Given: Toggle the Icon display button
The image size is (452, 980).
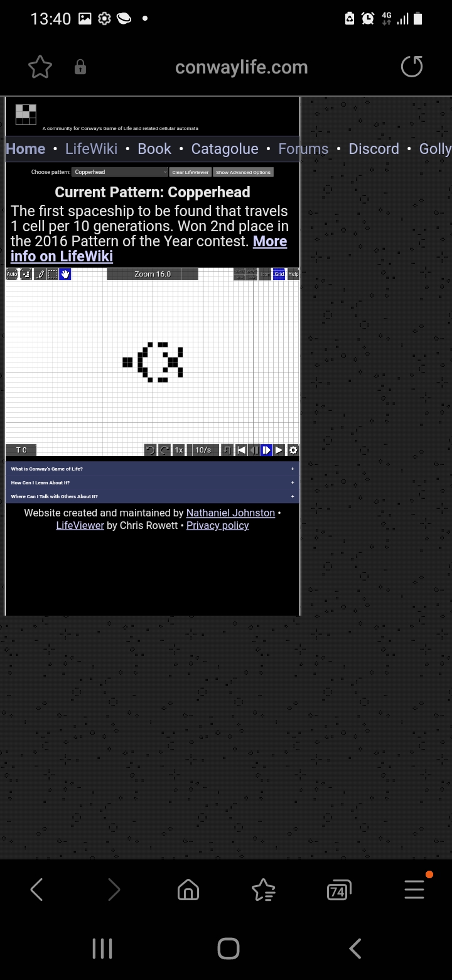Looking at the screenshot, I should [266, 274].
